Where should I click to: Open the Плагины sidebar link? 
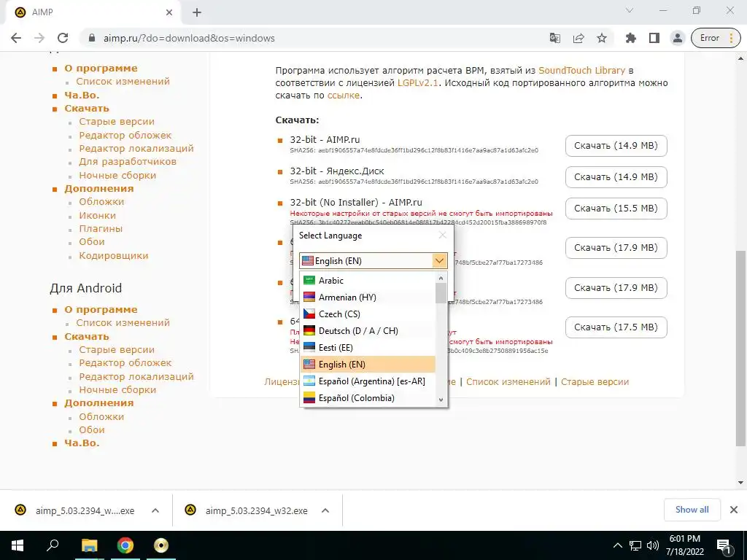[101, 228]
